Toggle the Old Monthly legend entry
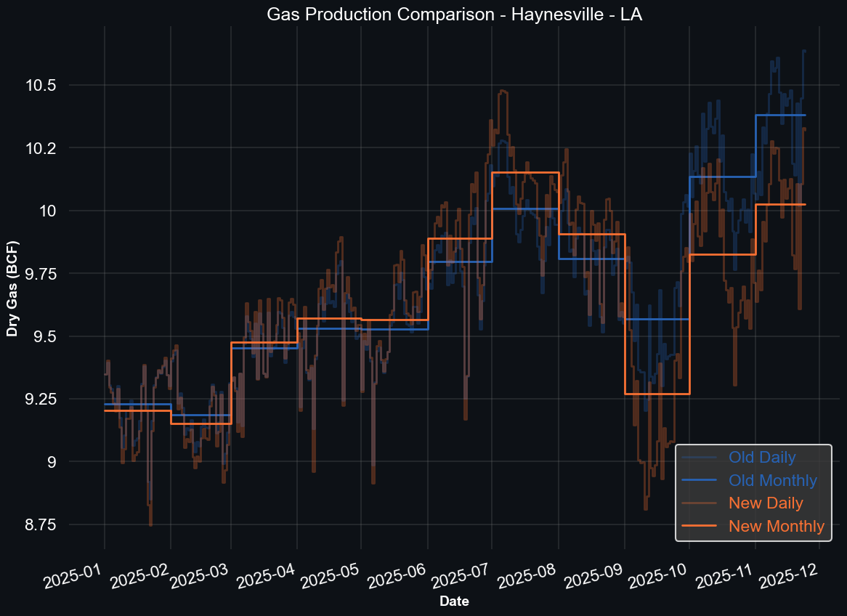The height and width of the screenshot is (616, 847). 772,481
